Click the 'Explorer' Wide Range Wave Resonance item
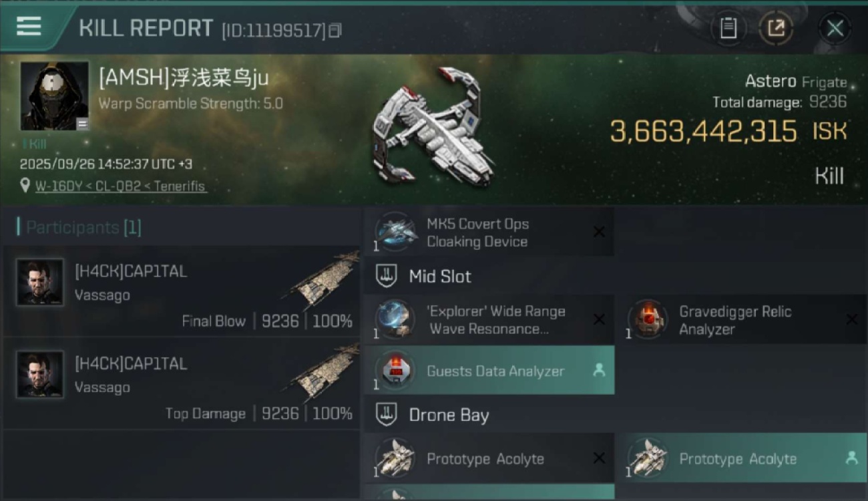This screenshot has width=868, height=501. pyautogui.click(x=488, y=320)
